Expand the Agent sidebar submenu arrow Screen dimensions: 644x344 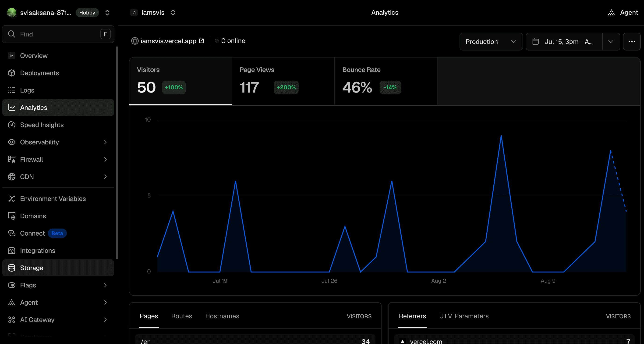point(105,302)
